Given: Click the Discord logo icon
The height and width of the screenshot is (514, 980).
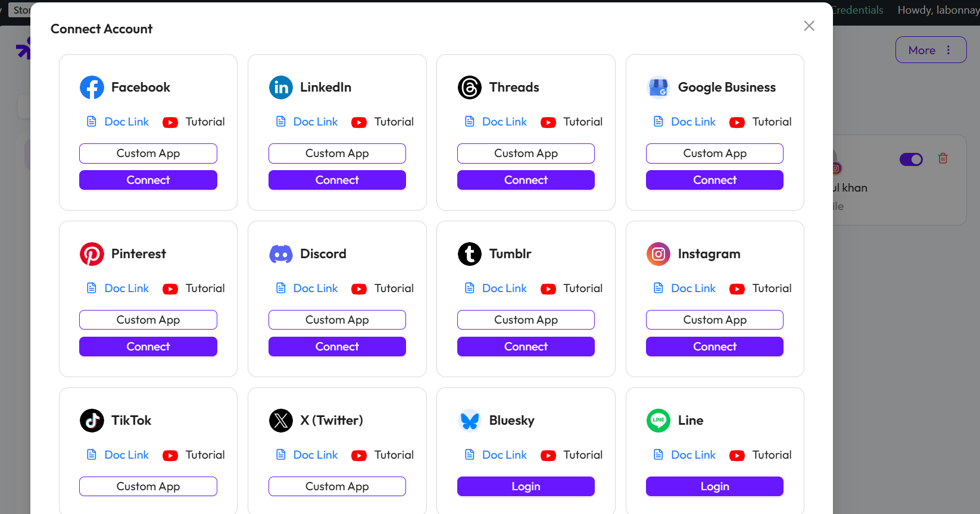Looking at the screenshot, I should click(280, 254).
